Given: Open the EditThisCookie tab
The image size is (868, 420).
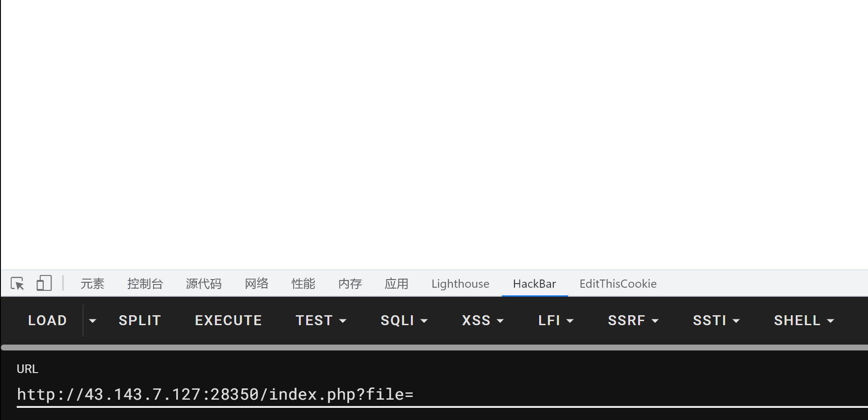Looking at the screenshot, I should coord(618,284).
